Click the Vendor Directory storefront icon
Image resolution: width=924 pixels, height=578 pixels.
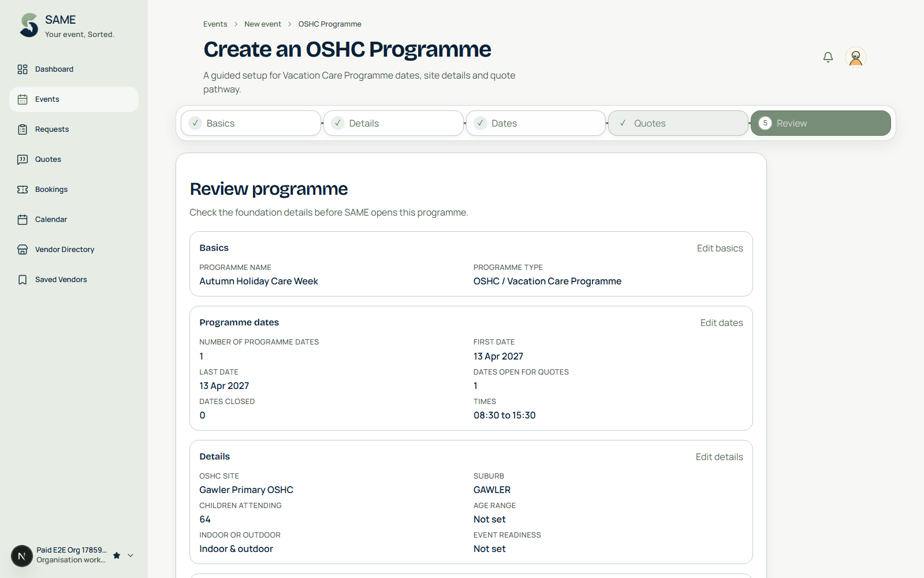tap(23, 250)
